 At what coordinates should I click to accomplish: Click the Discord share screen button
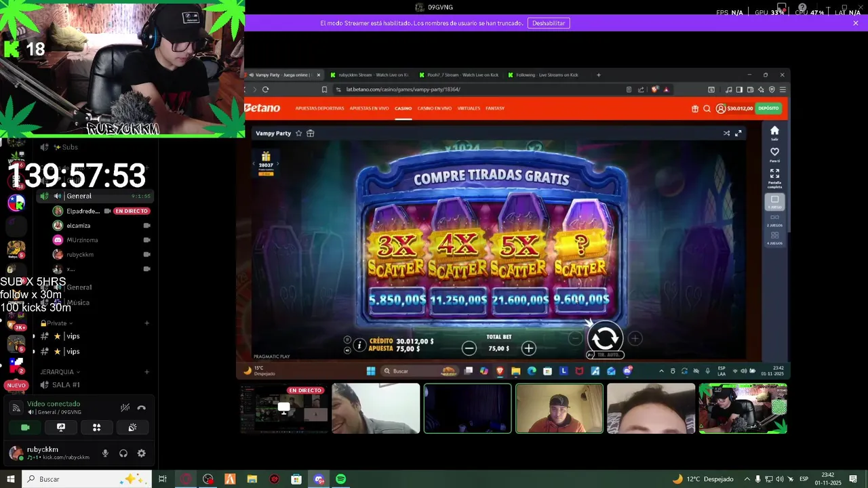point(61,427)
